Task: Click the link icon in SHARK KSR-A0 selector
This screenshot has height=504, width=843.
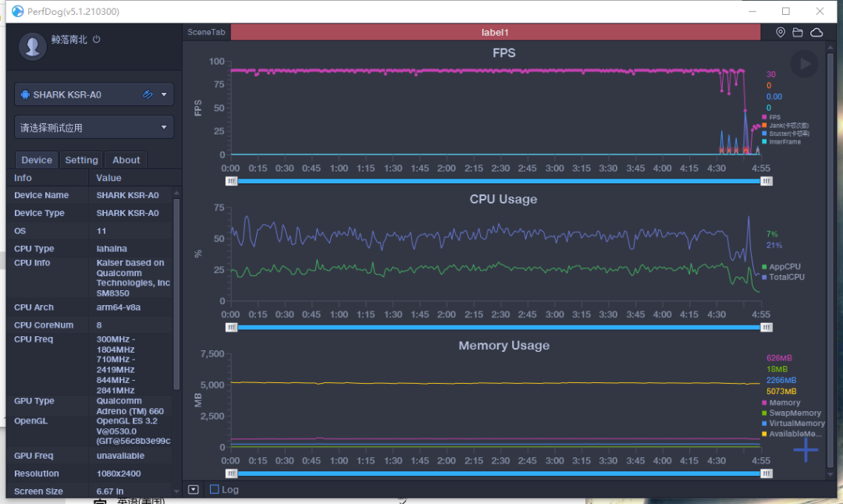Action: 148,94
